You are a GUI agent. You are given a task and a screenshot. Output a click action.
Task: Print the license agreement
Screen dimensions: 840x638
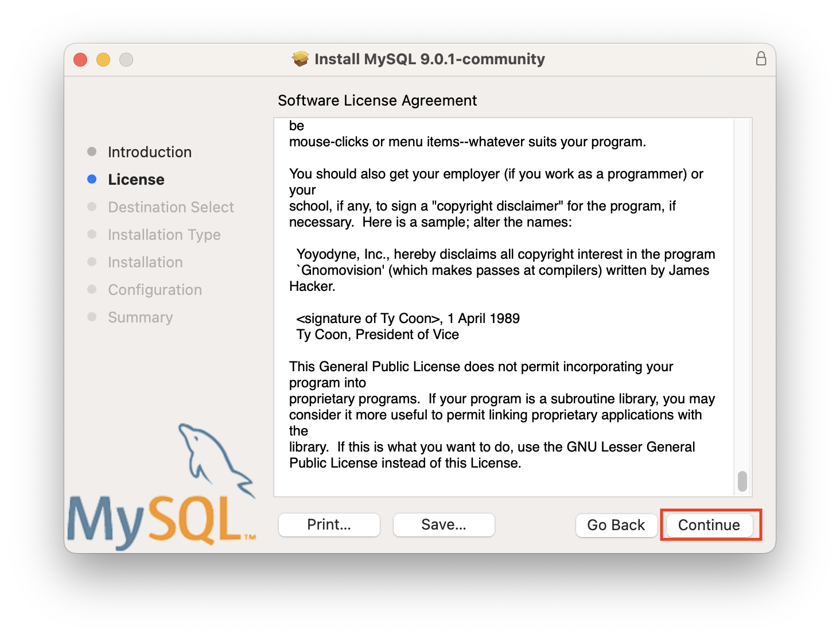[329, 524]
